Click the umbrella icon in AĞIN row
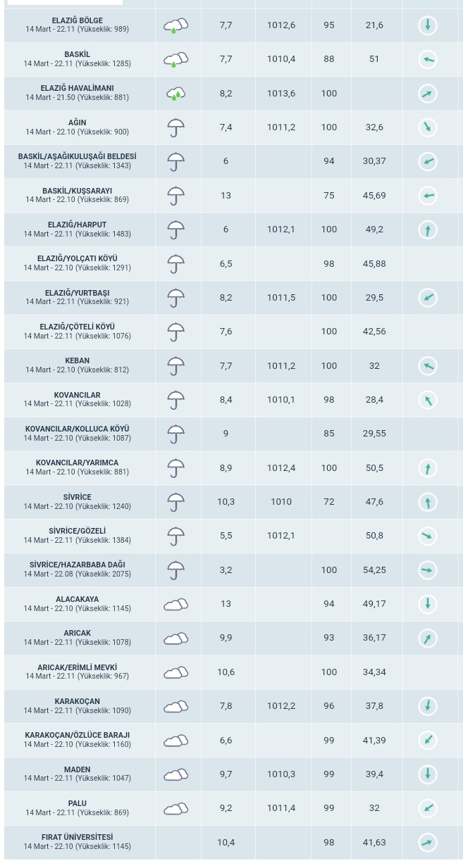This screenshot has width=463, height=868. coord(175,128)
